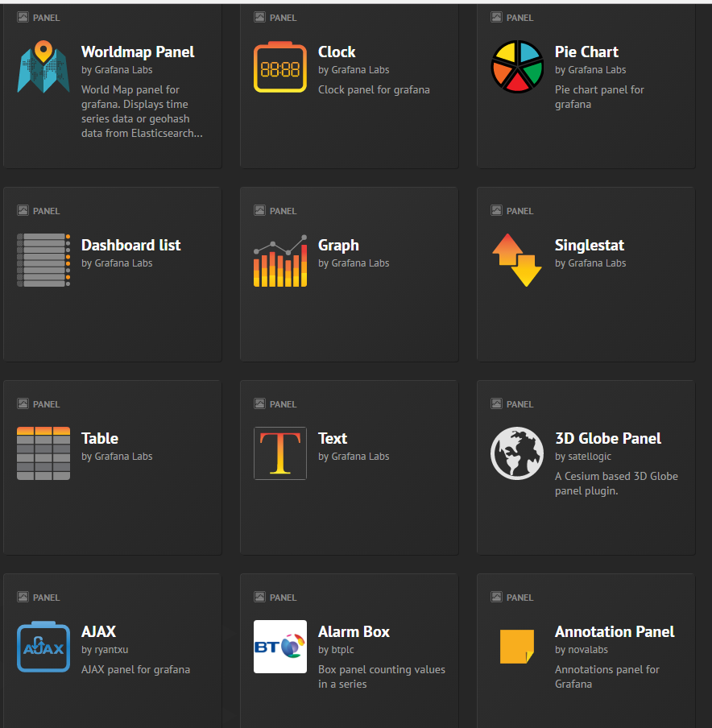712x728 pixels.
Task: Click the panel type icon above Dashboard list
Action: point(23,210)
